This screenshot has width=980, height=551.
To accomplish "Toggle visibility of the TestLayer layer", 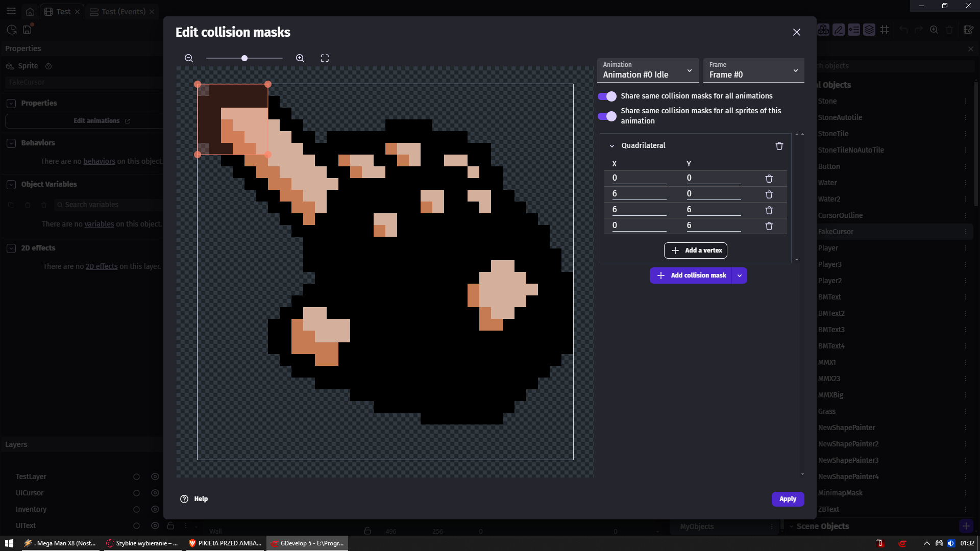I will pyautogui.click(x=155, y=477).
